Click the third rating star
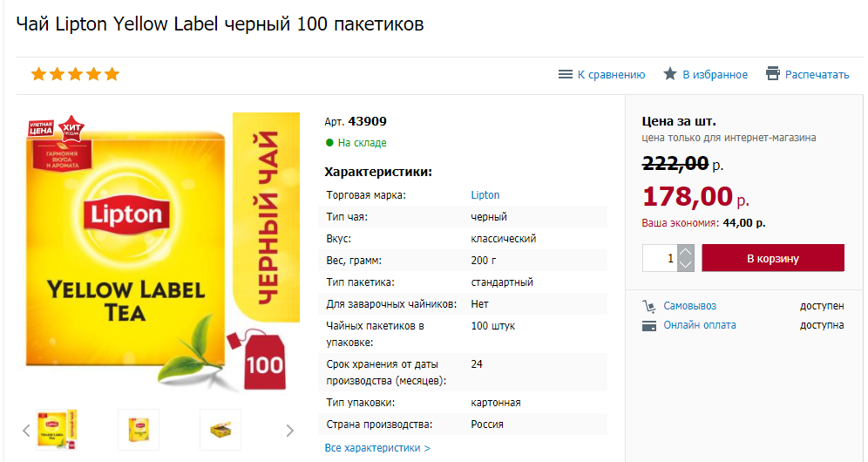The width and height of the screenshot is (868, 462). click(75, 74)
